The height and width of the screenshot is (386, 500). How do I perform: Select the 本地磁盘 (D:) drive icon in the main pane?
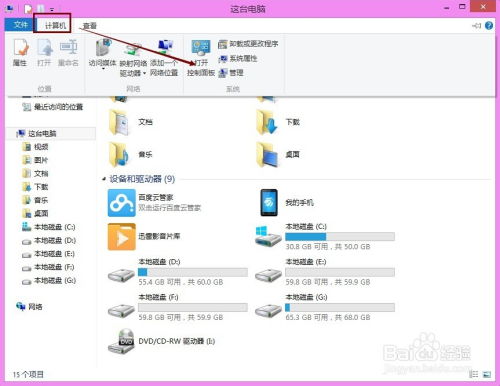point(121,275)
